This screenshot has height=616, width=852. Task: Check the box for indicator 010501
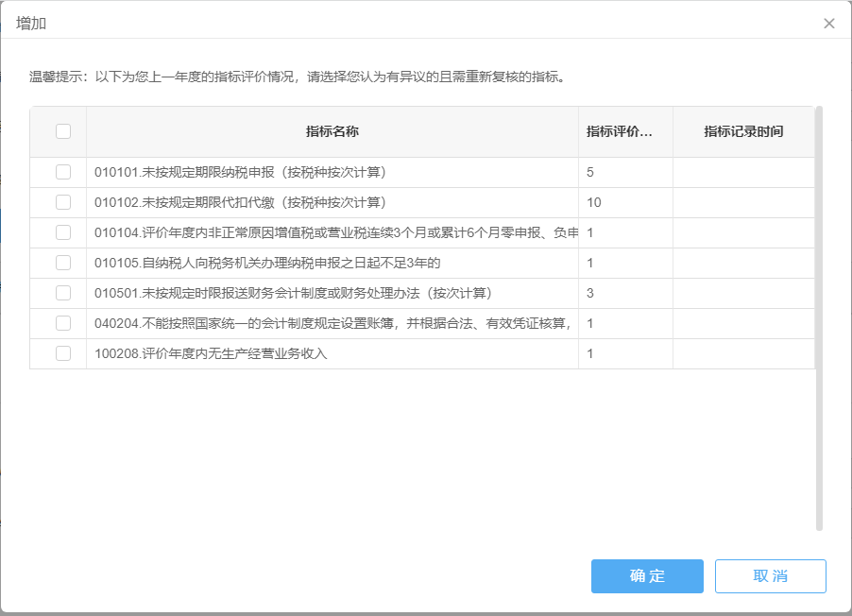pos(63,293)
